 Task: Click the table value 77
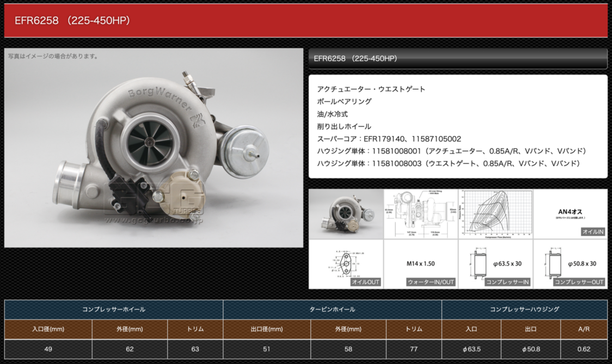(x=414, y=349)
